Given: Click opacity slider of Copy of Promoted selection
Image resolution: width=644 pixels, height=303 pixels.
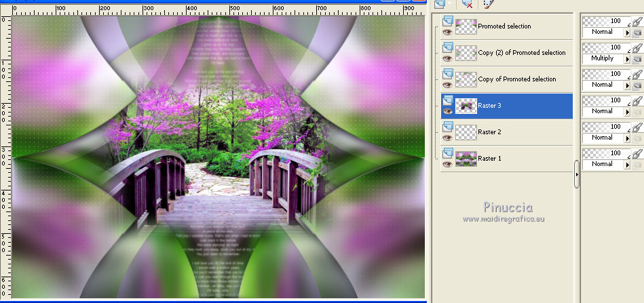Looking at the screenshot, I should [606, 74].
